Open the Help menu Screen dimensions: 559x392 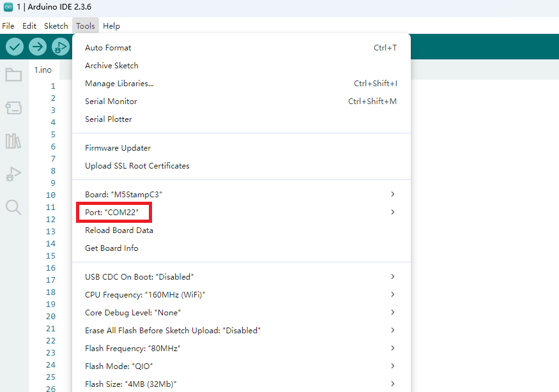pos(111,26)
